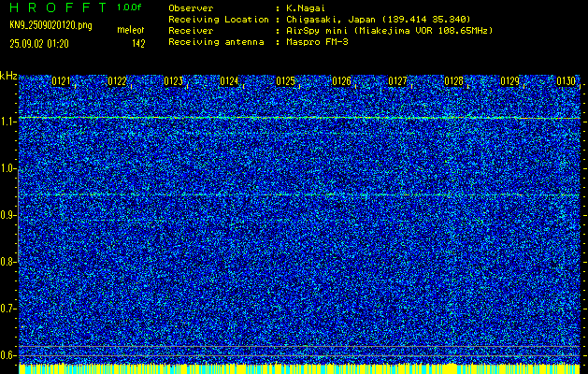Image resolution: width=588 pixels, height=374 pixels.
Task: Click the Observer label
Action: [x=191, y=7]
